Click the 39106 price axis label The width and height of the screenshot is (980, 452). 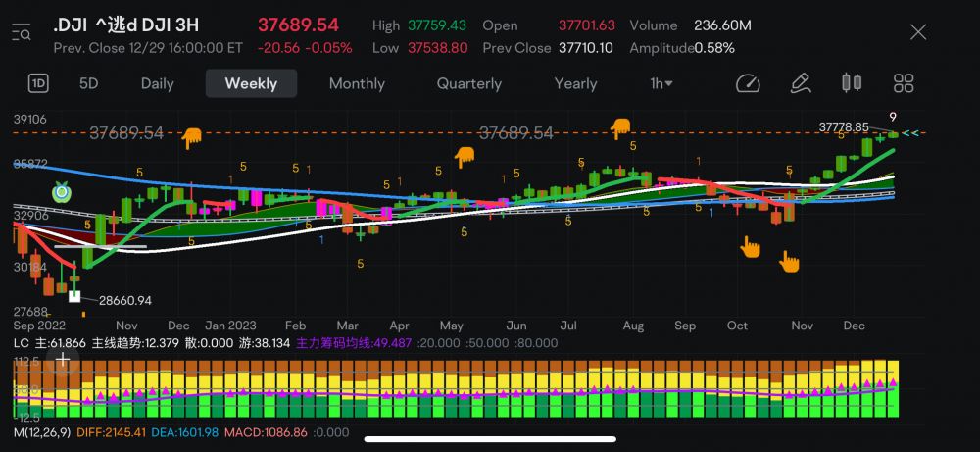coord(30,119)
